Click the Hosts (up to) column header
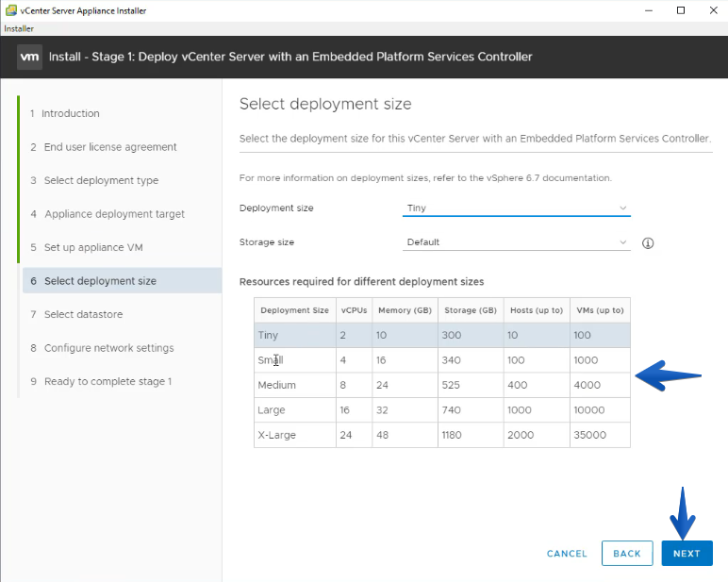 pos(537,310)
